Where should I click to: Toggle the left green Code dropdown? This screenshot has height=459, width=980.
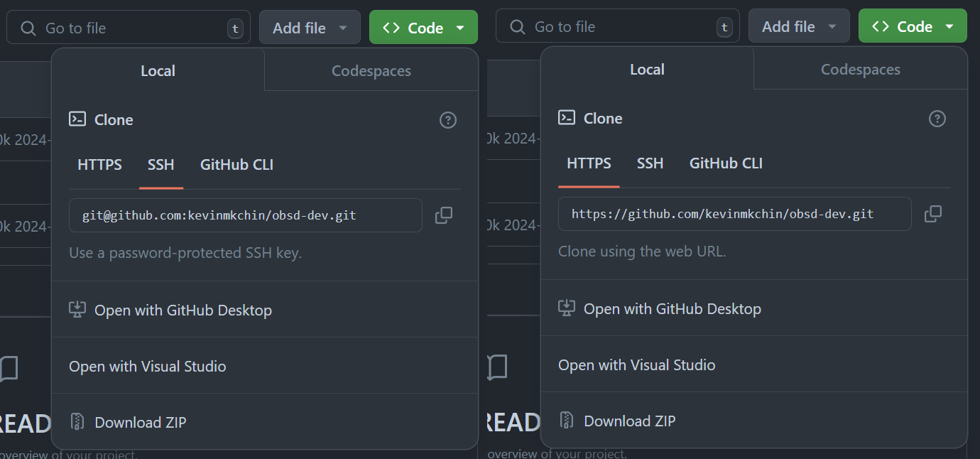coord(423,28)
